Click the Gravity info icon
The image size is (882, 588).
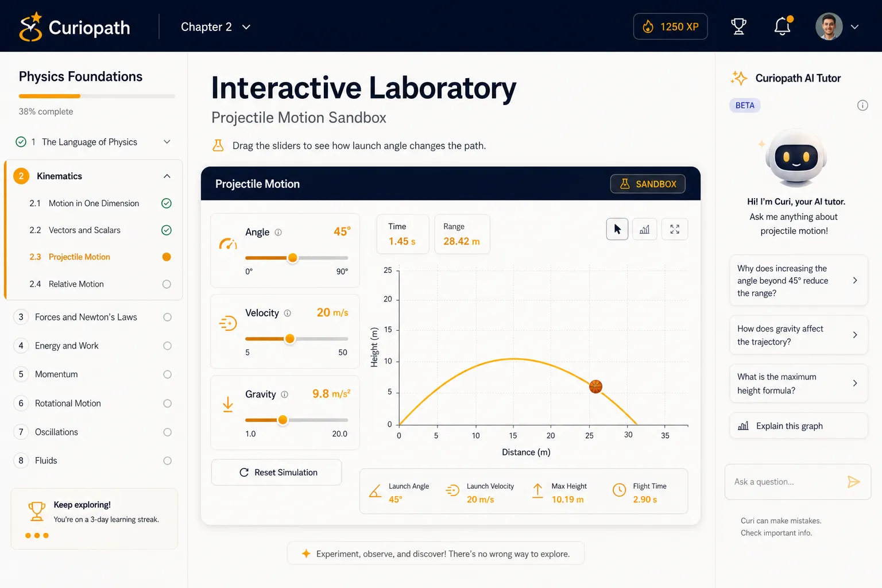pyautogui.click(x=284, y=394)
